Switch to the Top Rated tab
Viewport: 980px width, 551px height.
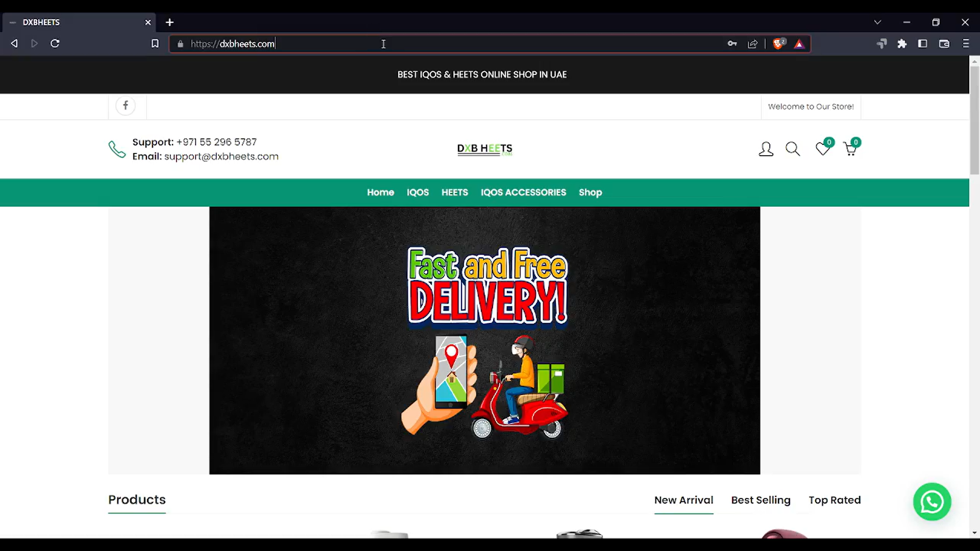click(x=835, y=500)
